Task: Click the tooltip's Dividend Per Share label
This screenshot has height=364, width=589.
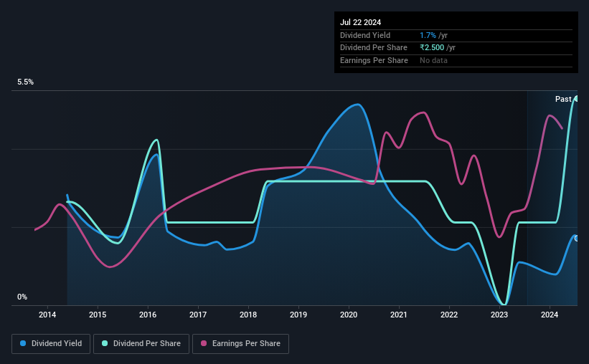Action: click(374, 48)
